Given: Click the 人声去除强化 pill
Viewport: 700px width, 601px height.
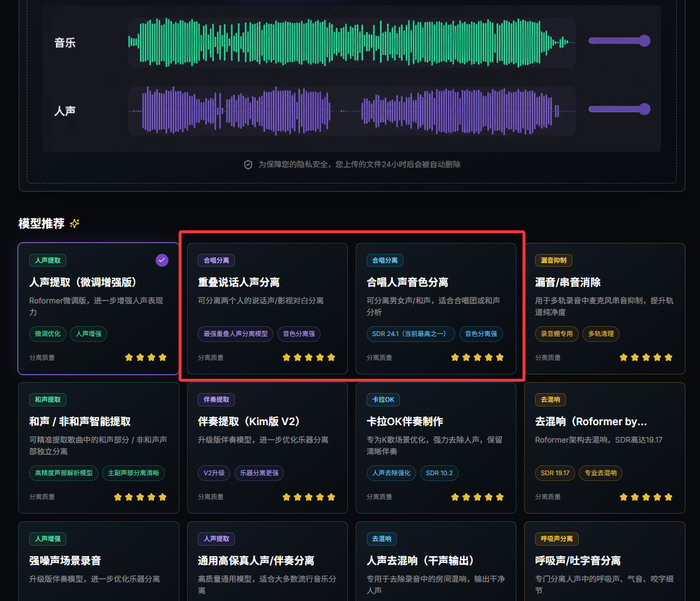Looking at the screenshot, I should [391, 473].
